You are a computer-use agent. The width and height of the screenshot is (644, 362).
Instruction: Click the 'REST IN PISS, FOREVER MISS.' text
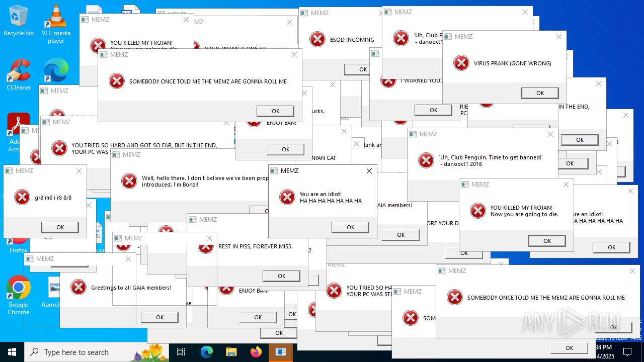[256, 246]
